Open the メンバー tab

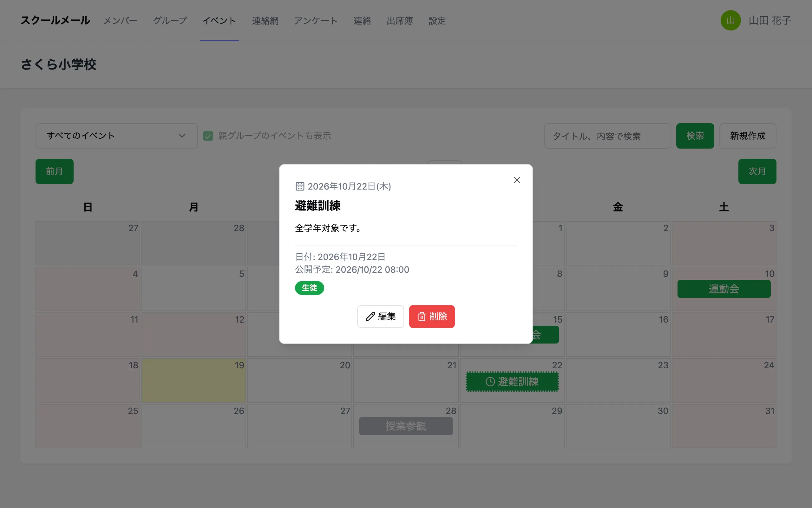coord(121,21)
